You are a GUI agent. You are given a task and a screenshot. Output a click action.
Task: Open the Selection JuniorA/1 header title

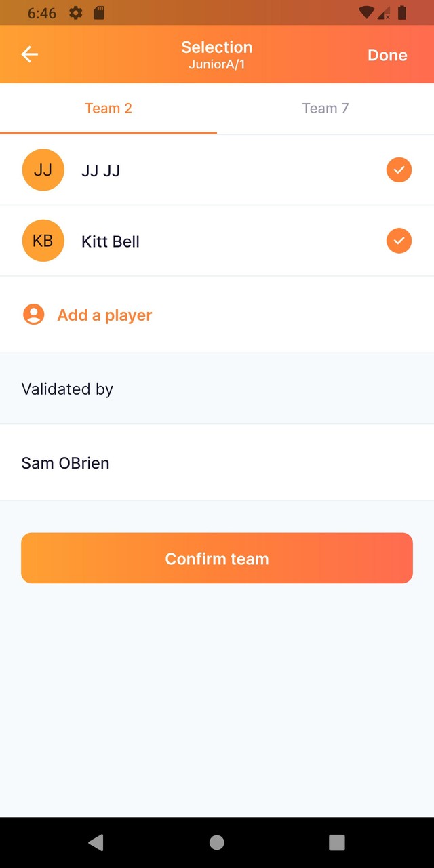[x=217, y=54]
